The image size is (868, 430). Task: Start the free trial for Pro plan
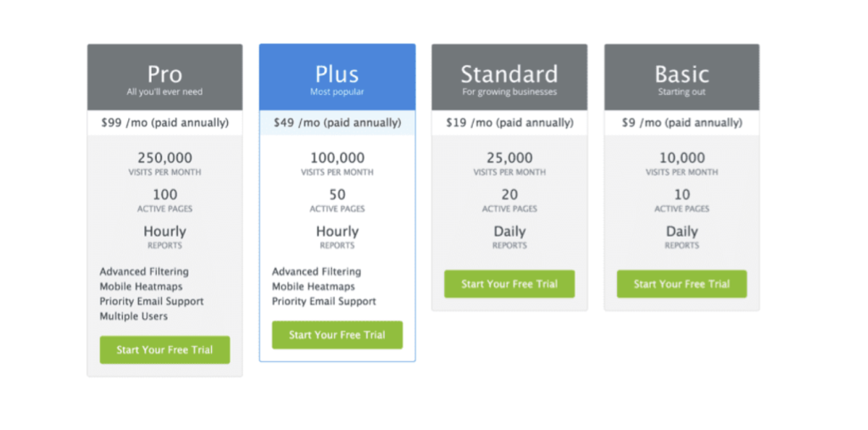[164, 349]
